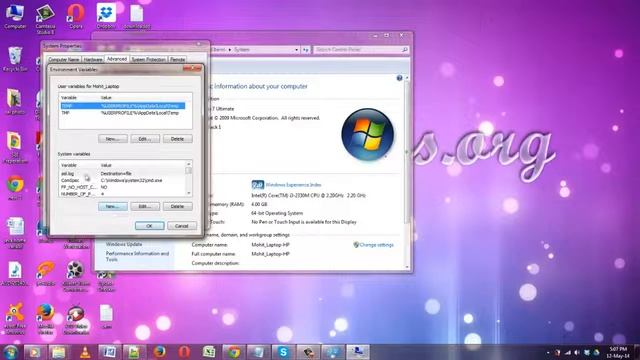
Task: Switch to Excel in the taskbar
Action: coord(209,352)
